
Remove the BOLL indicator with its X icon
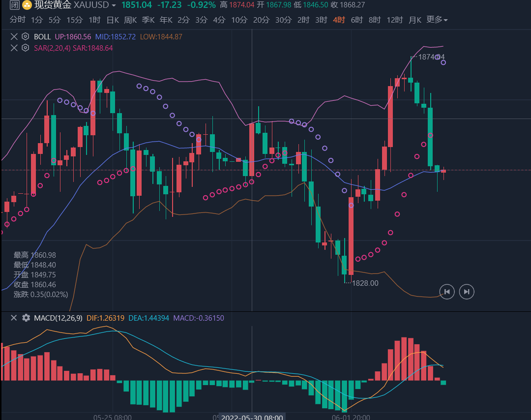14,36
